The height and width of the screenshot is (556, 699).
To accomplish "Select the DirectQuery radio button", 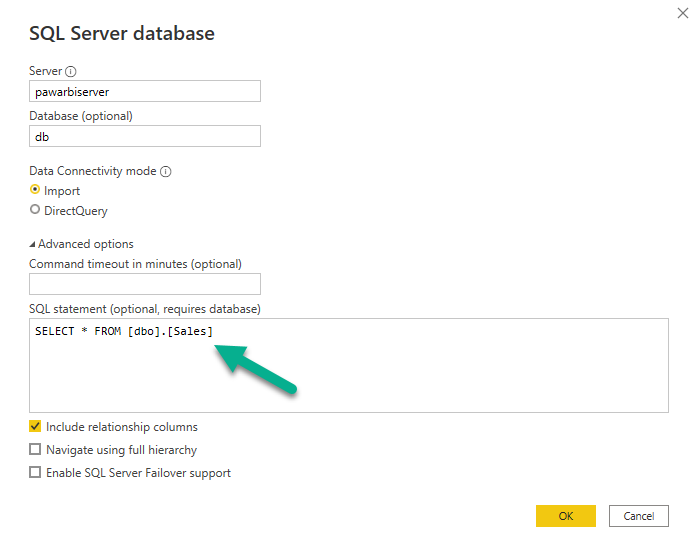I will pos(35,209).
